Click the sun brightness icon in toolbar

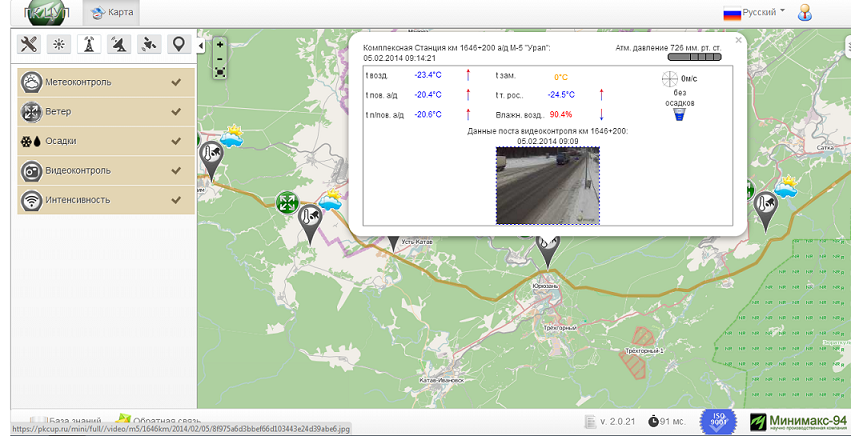coord(58,44)
